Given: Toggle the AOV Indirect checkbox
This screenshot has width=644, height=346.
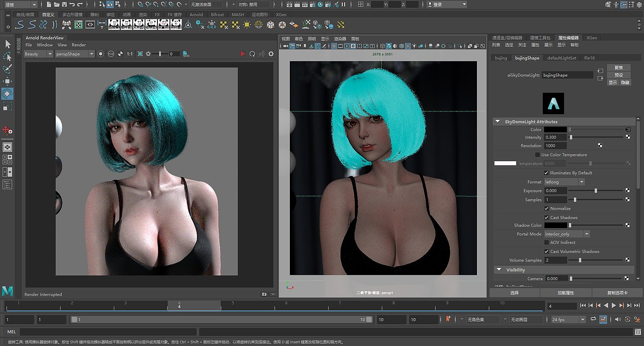Looking at the screenshot, I should (546, 242).
